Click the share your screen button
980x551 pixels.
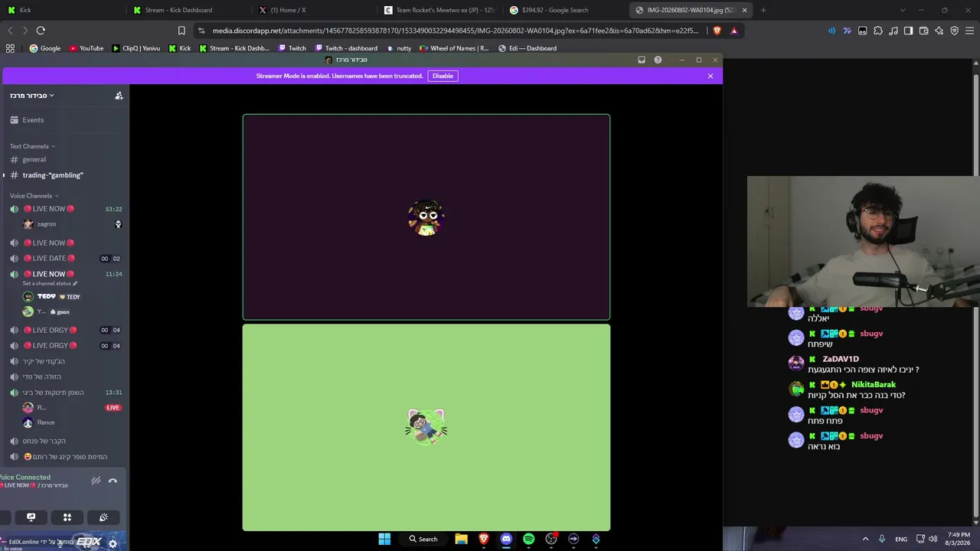(31, 517)
